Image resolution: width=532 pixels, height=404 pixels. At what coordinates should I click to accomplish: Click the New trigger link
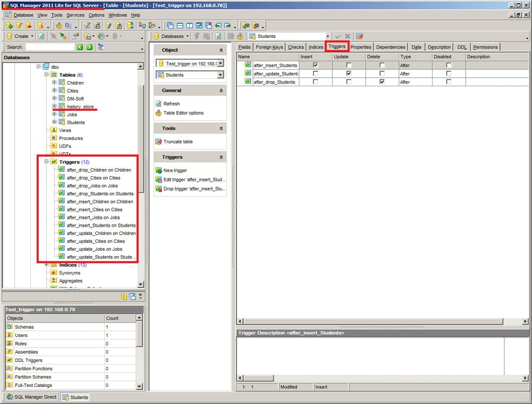(175, 170)
